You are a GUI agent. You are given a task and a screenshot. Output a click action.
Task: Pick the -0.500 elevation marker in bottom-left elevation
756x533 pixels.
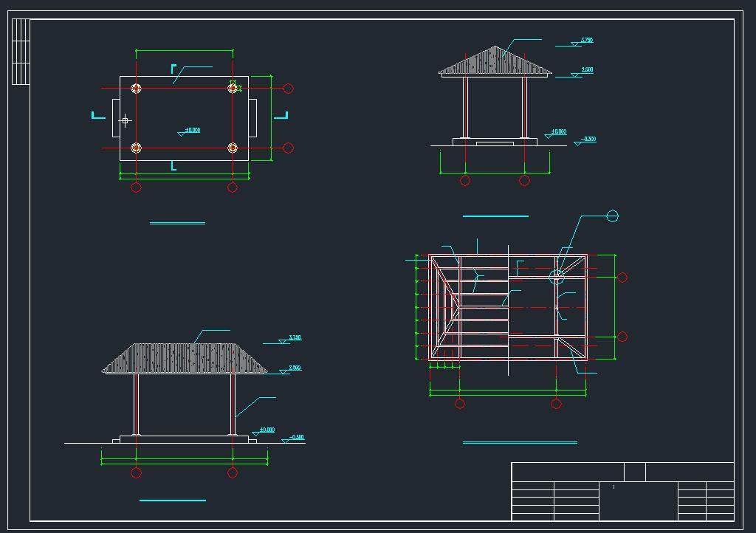(x=294, y=439)
